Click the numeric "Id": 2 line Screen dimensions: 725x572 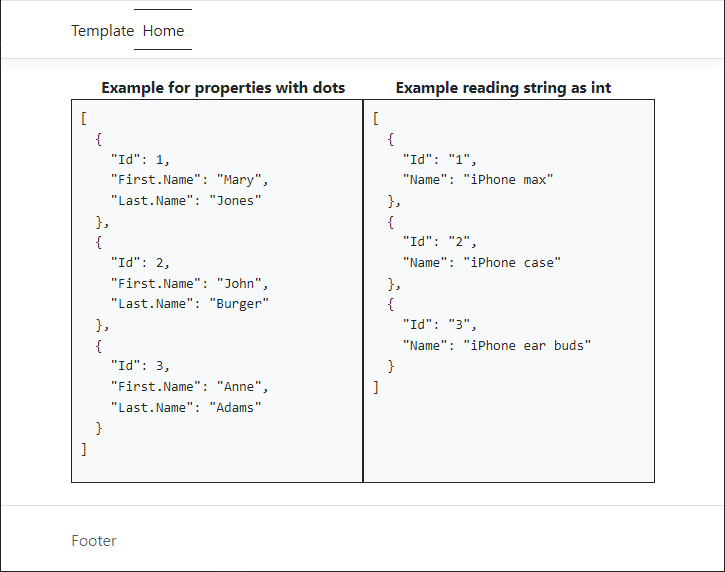140,263
